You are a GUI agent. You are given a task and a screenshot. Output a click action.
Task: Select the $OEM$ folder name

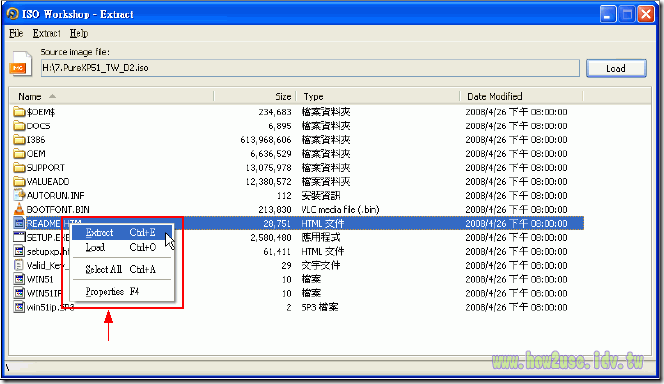pos(41,112)
